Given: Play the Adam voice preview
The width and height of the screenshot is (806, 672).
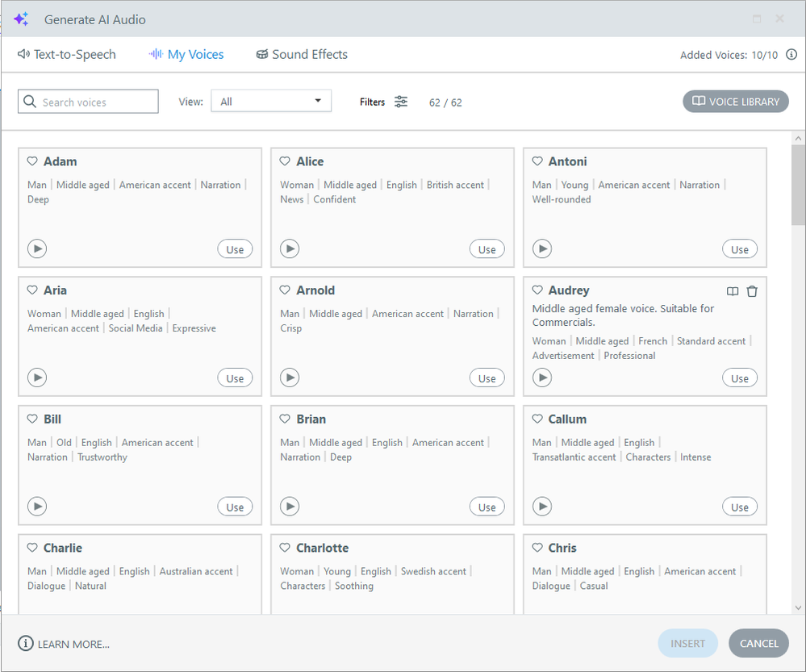Looking at the screenshot, I should [37, 249].
